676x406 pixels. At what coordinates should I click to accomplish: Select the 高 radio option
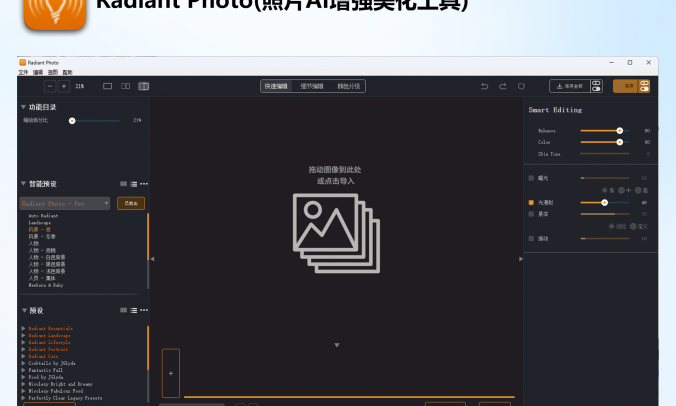click(x=638, y=191)
